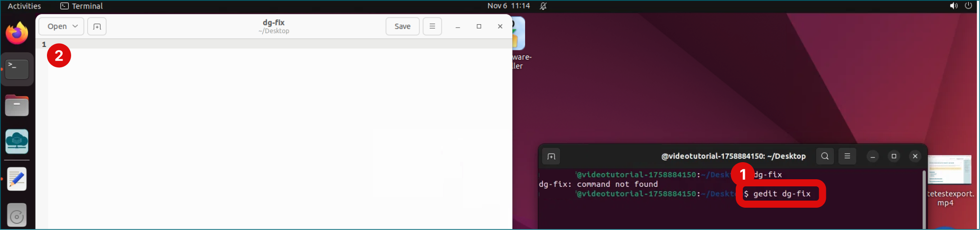This screenshot has width=980, height=230.
Task: Minimize the gedit window
Action: pos(458,27)
